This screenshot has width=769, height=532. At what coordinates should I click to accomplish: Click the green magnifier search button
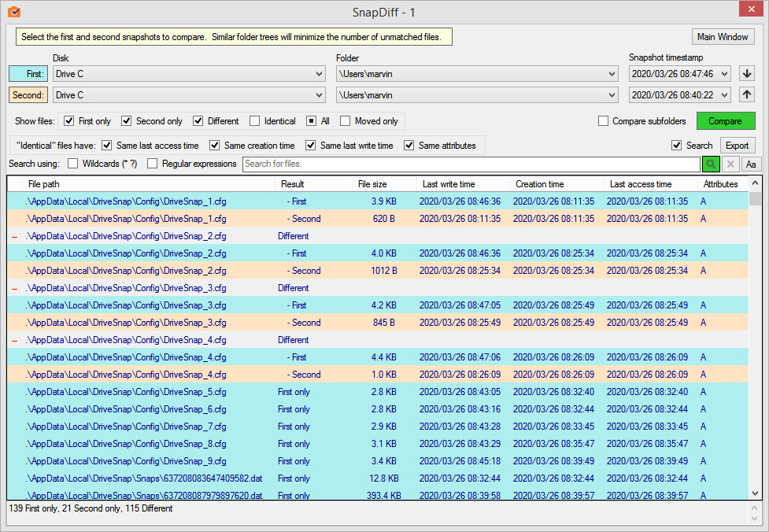tap(711, 164)
